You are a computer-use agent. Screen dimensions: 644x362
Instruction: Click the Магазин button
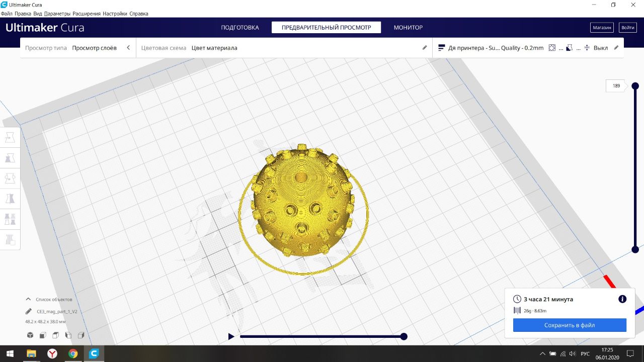click(x=602, y=28)
